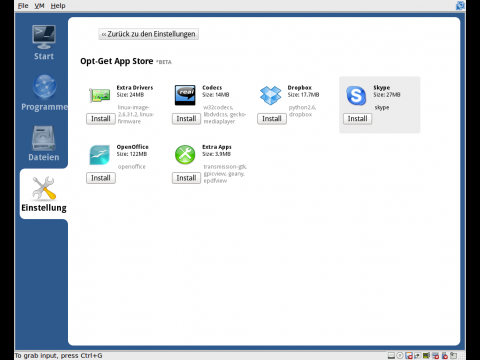Click the Size: 14MB text

tap(215, 95)
